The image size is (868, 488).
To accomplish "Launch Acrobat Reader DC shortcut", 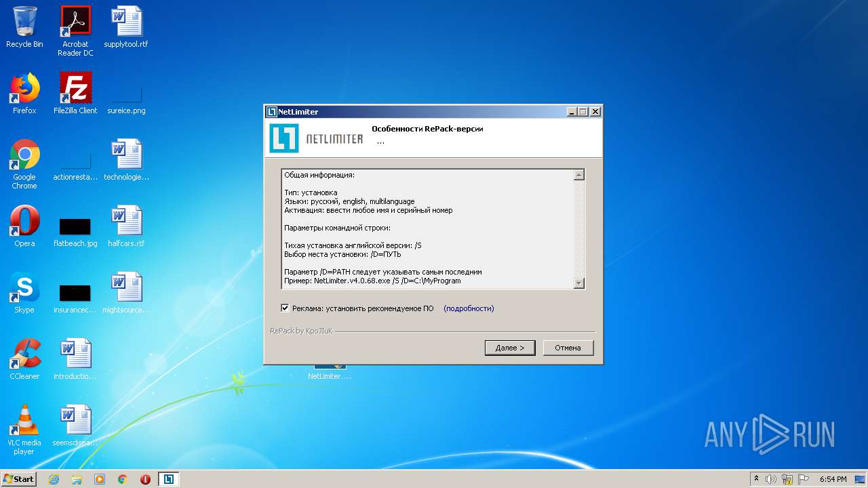I will (75, 31).
